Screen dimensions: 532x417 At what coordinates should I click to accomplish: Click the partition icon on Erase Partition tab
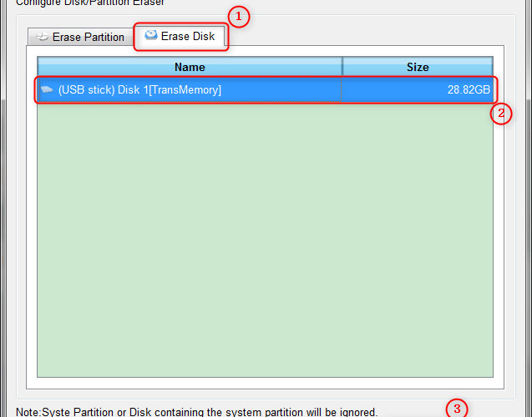click(x=42, y=37)
